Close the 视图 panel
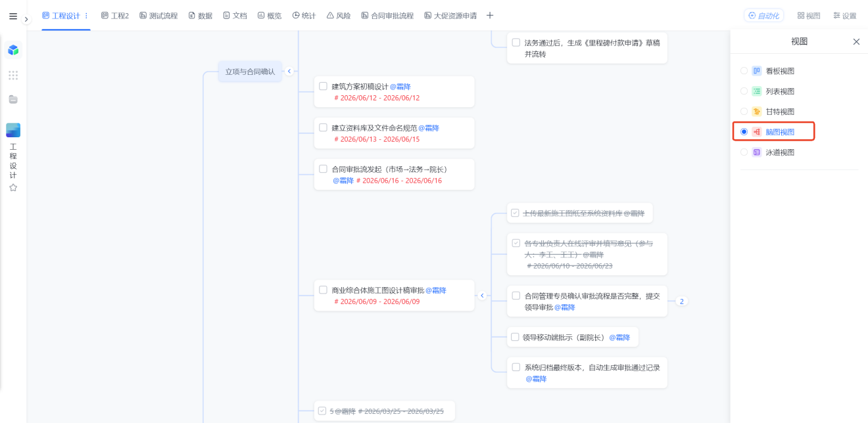 856,41
